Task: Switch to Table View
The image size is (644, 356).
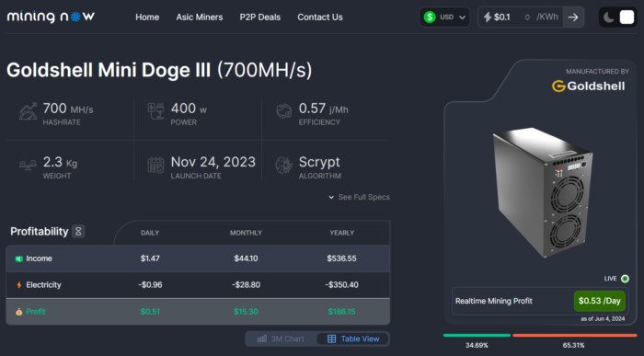Action: [353, 339]
